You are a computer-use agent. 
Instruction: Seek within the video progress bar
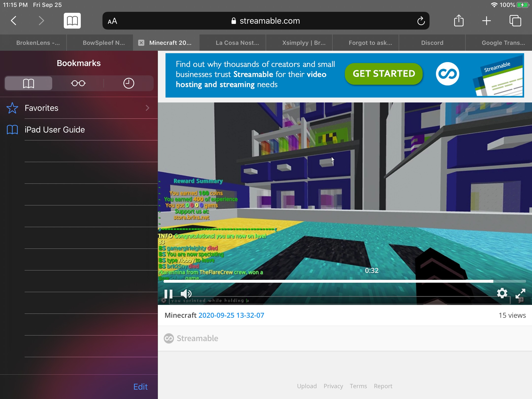pyautogui.click(x=345, y=281)
